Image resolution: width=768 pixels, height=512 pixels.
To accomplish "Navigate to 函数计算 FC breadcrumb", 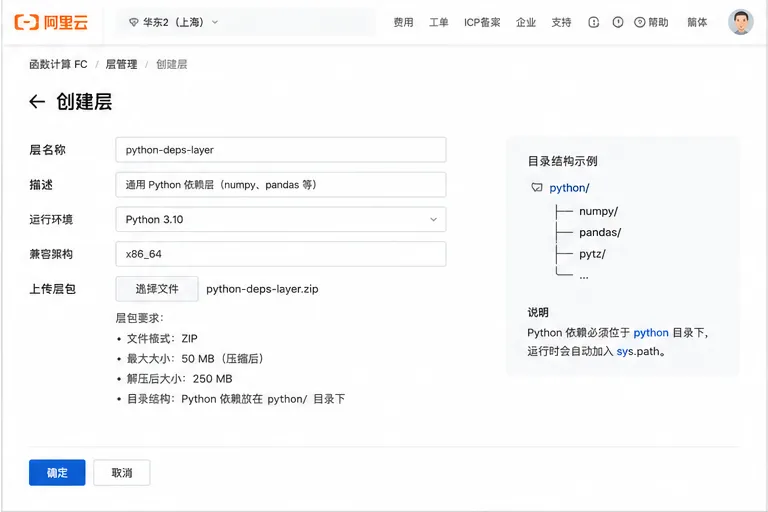I will pos(58,64).
